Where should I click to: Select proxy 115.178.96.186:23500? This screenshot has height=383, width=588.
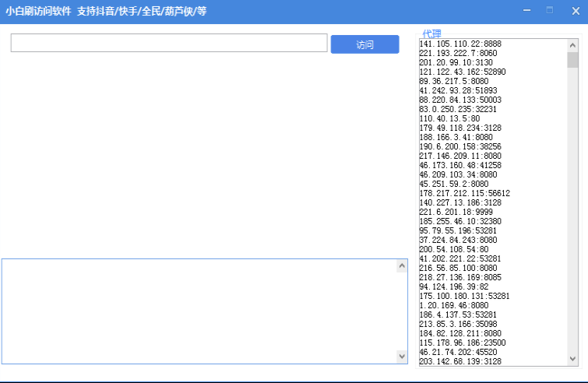(x=463, y=343)
